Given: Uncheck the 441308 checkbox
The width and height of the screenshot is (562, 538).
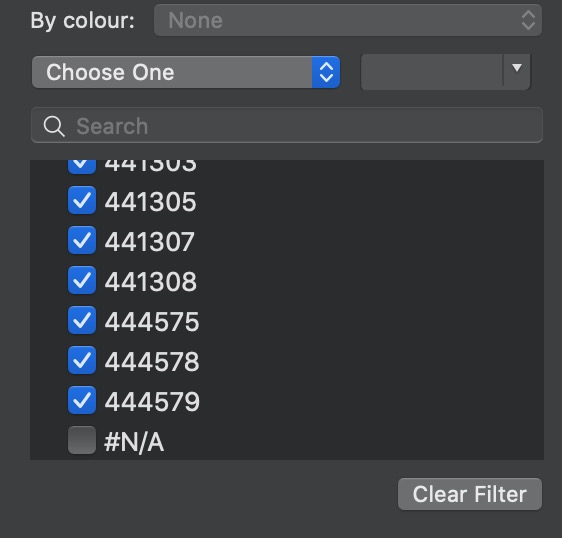Looking at the screenshot, I should coord(82,280).
